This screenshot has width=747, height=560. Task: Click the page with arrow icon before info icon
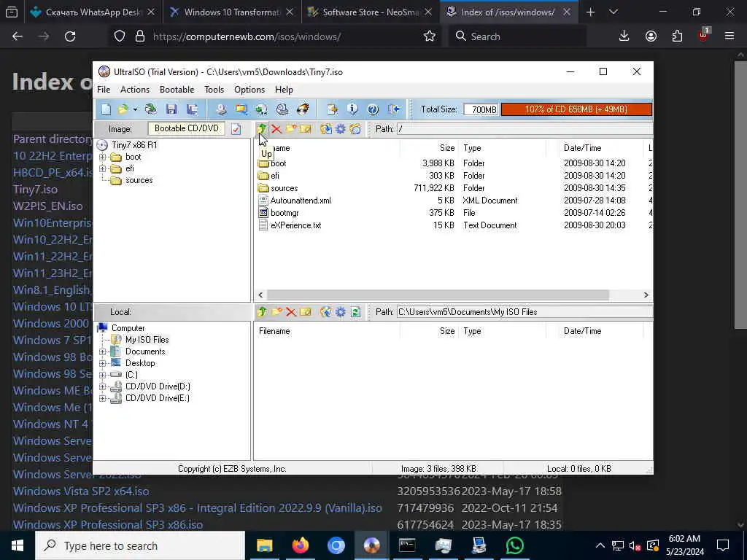[332, 109]
